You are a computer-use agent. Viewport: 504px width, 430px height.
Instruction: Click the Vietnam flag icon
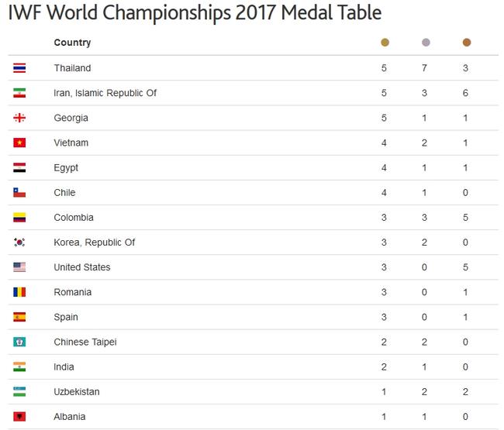(19, 143)
